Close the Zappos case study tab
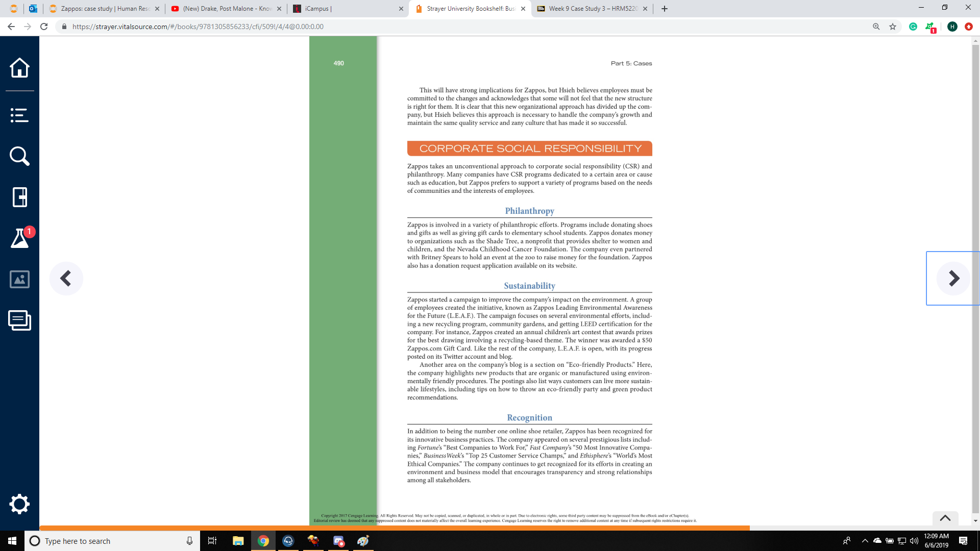The image size is (980, 551). [157, 9]
